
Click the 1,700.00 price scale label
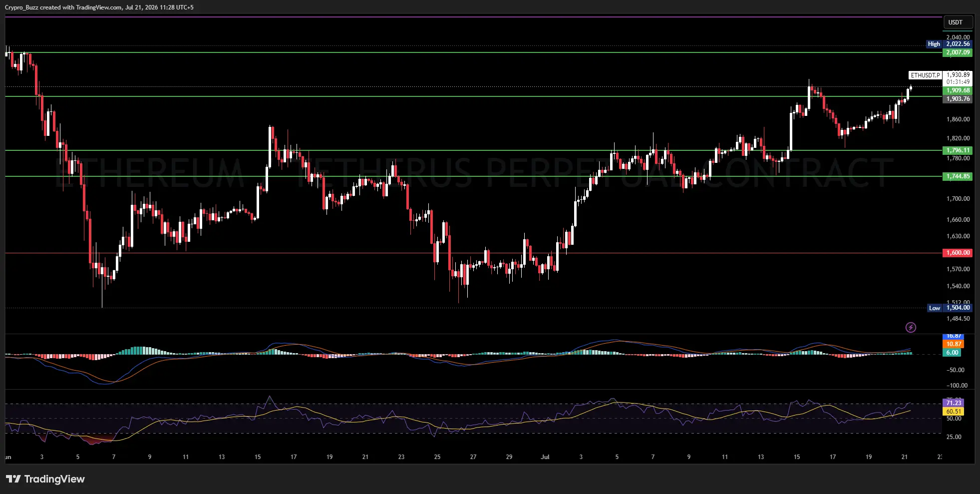958,199
